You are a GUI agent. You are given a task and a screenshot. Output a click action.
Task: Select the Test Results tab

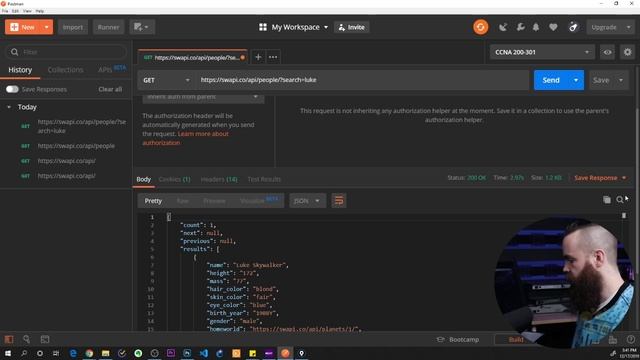point(264,179)
